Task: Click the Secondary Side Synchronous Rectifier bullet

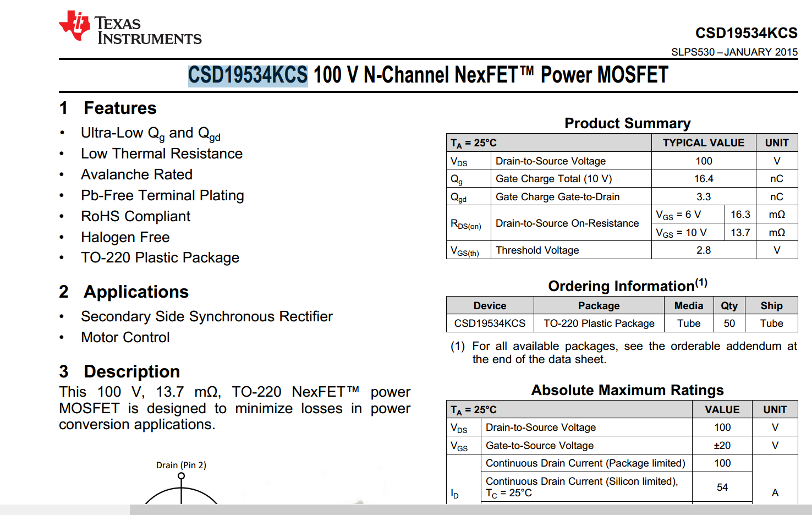Action: click(206, 316)
